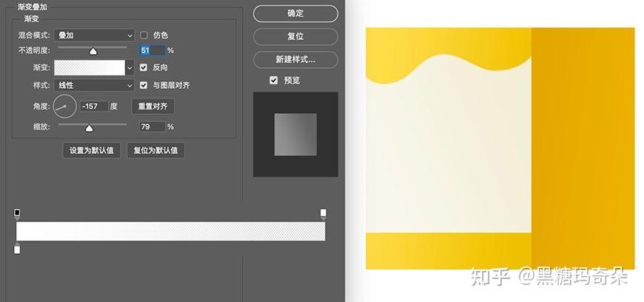Click the 重置对齐 button
Screen dimensions: 644x302
pyautogui.click(x=152, y=107)
